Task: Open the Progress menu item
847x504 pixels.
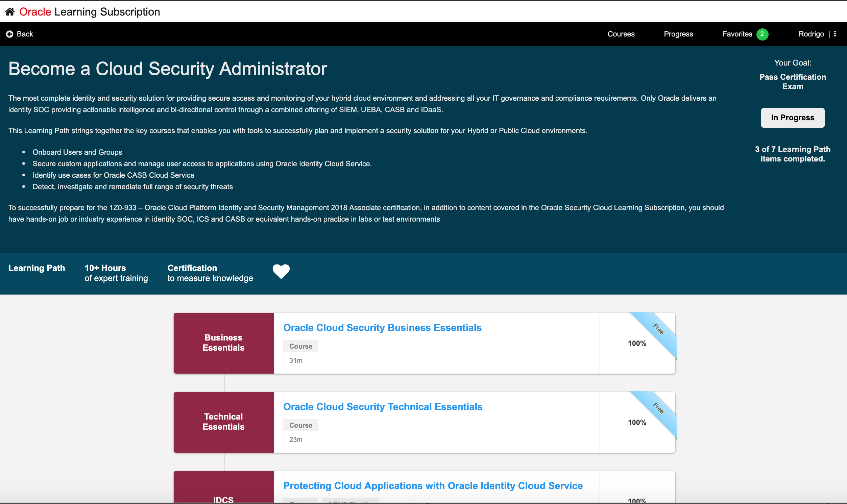Action: (x=678, y=34)
